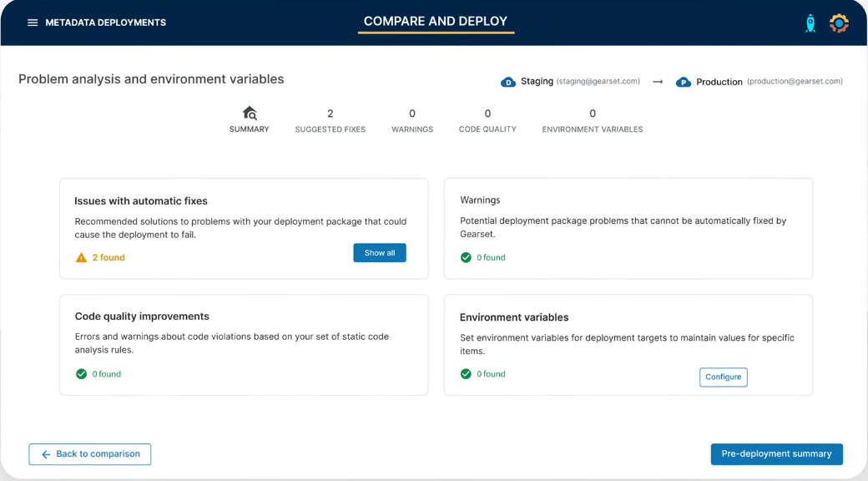The width and height of the screenshot is (868, 481).
Task: Click green checkmark in Environment variables card
Action: (x=466, y=374)
